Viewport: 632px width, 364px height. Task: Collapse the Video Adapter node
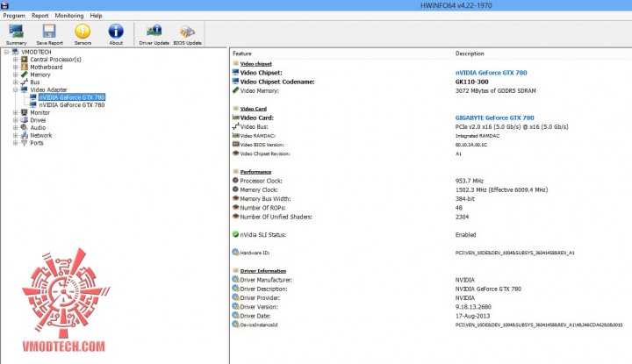pyautogui.click(x=15, y=89)
